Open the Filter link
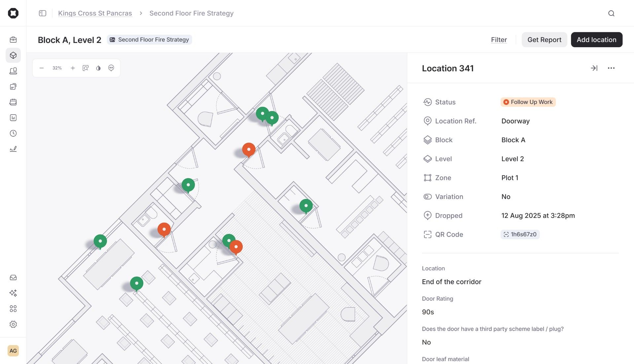This screenshot has width=634, height=364. 499,40
